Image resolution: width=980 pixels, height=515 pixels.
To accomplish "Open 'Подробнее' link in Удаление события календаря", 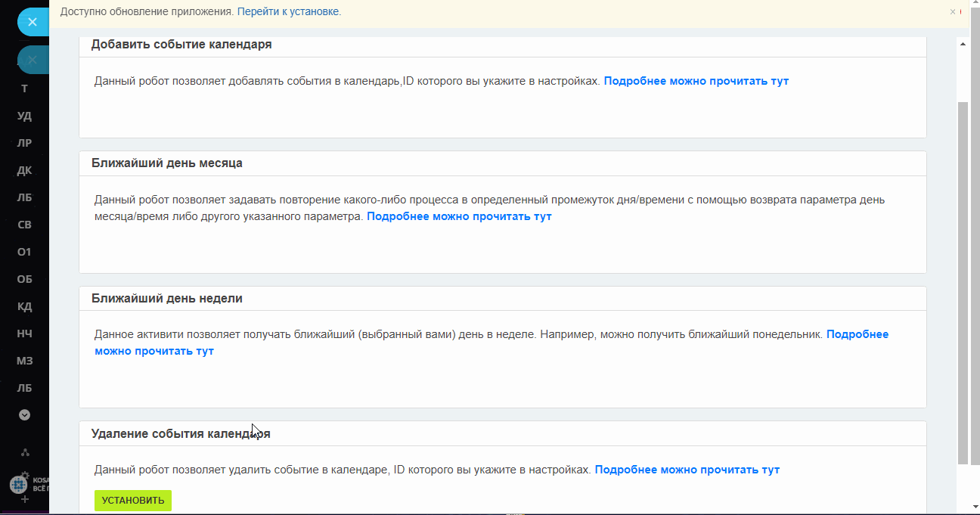I will [x=687, y=470].
